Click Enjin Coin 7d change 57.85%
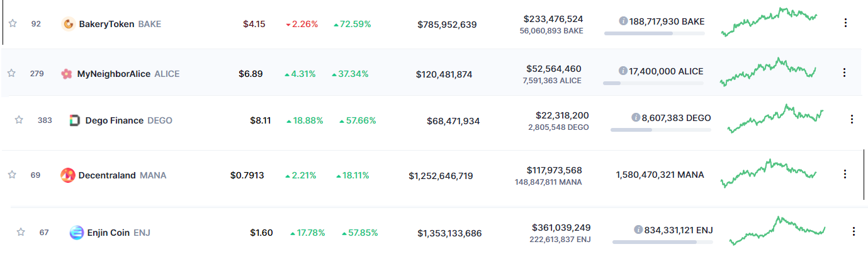The image size is (868, 261). click(359, 233)
